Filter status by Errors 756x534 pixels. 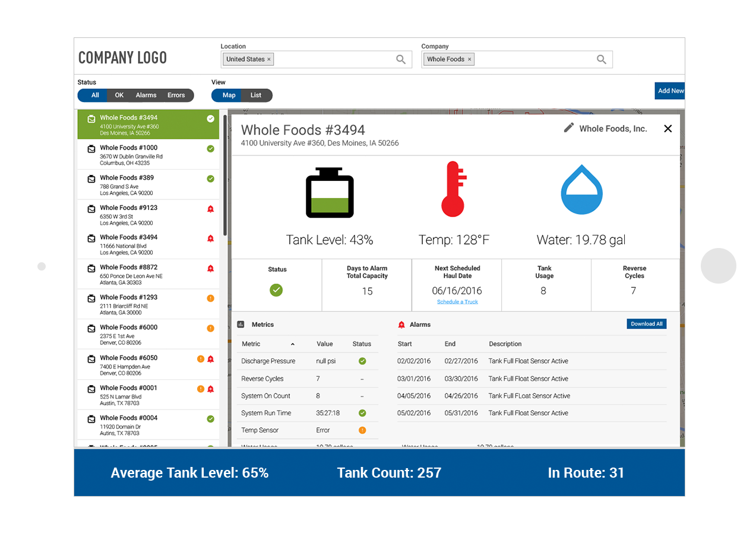tap(176, 95)
